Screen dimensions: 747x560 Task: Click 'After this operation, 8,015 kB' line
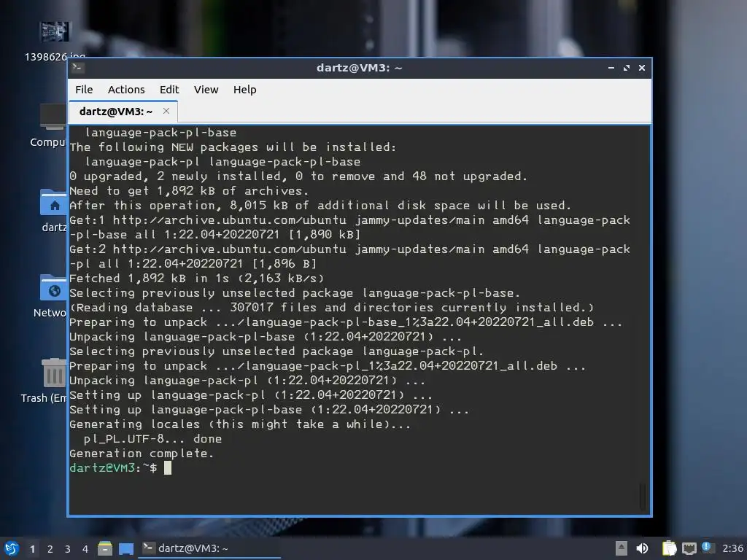320,205
